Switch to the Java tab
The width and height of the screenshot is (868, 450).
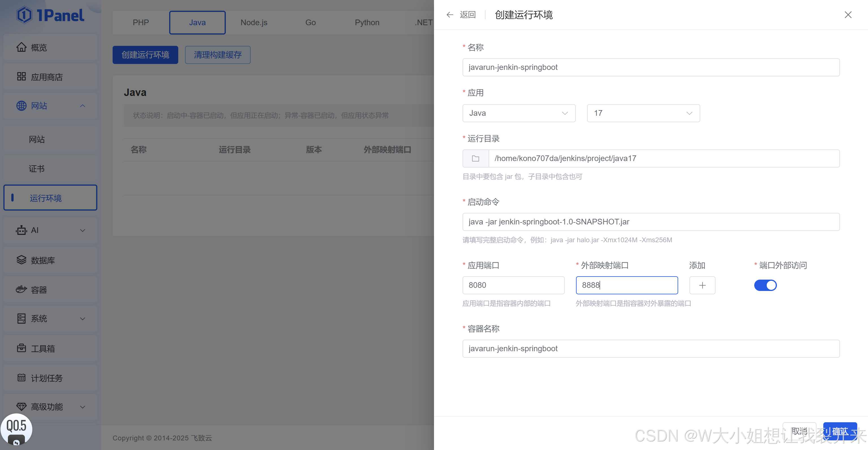pos(197,23)
